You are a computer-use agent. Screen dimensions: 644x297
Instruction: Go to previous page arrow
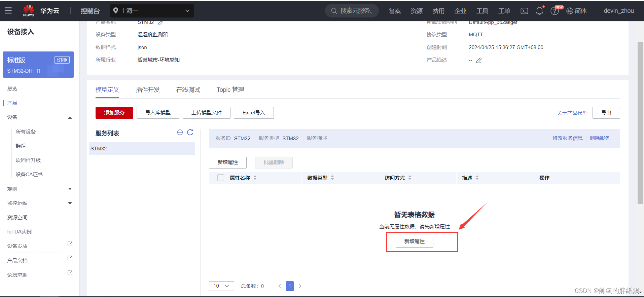(x=280, y=286)
